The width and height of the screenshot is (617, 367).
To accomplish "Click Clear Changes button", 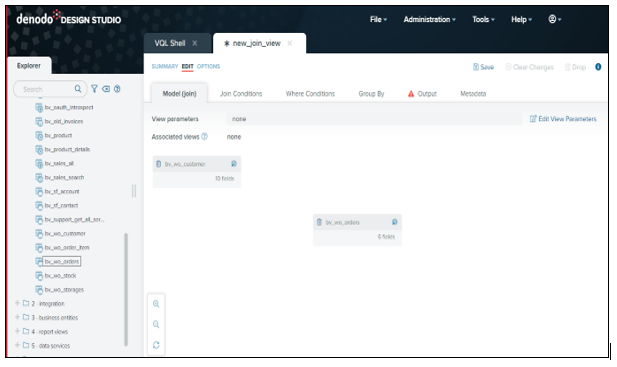I will [529, 67].
